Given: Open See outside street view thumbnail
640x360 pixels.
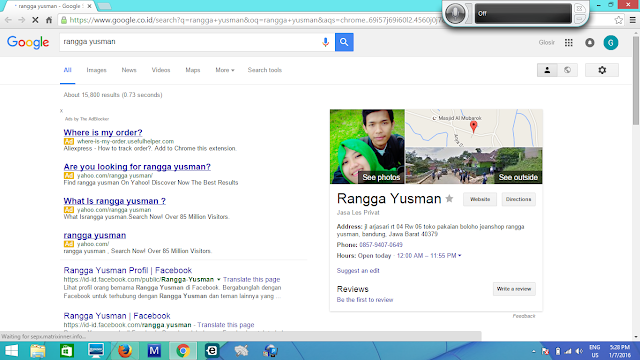Looking at the screenshot, I should [474, 166].
